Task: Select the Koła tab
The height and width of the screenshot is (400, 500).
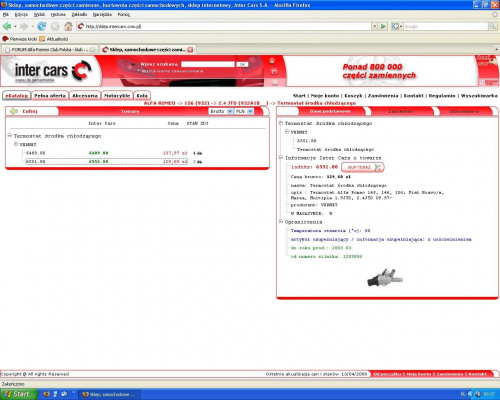Action: (142, 96)
